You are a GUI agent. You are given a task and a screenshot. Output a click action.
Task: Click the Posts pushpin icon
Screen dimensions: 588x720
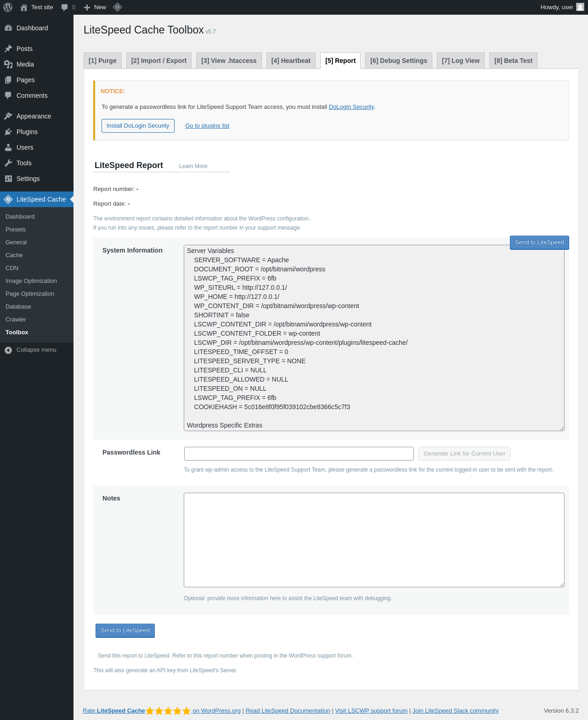click(x=8, y=49)
